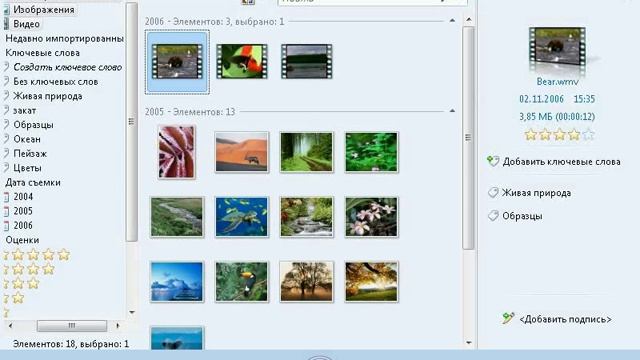The width and height of the screenshot is (640, 360).
Task: Click the date 02.11.2006 in the info pane
Action: tap(541, 99)
